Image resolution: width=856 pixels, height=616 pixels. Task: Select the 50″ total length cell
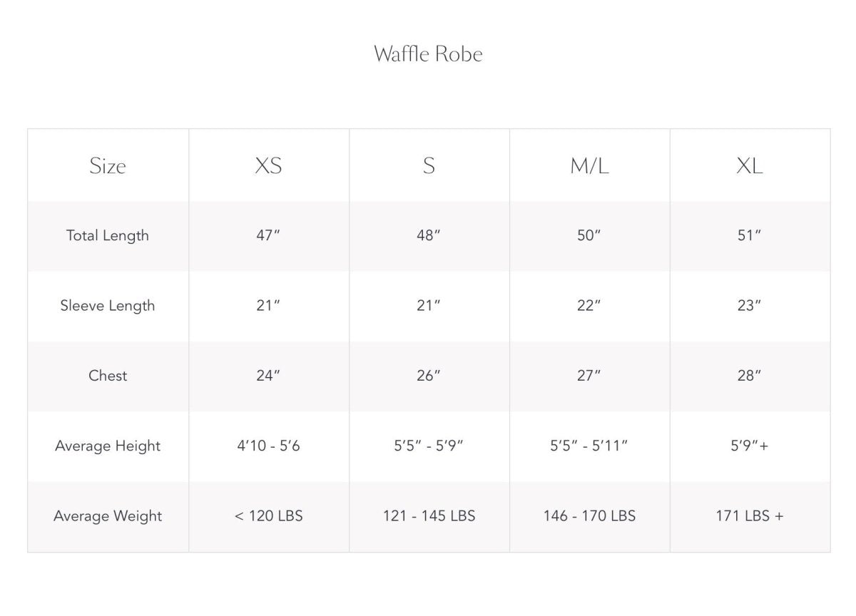(x=589, y=235)
